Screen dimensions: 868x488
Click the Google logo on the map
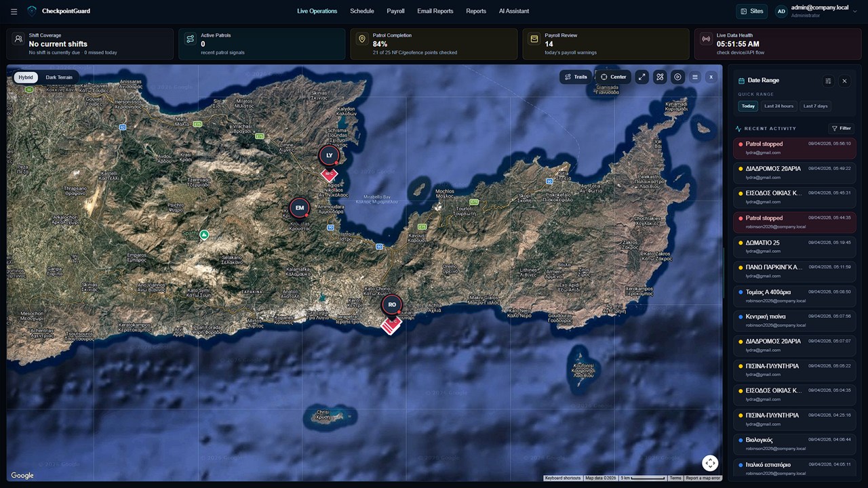coord(22,476)
